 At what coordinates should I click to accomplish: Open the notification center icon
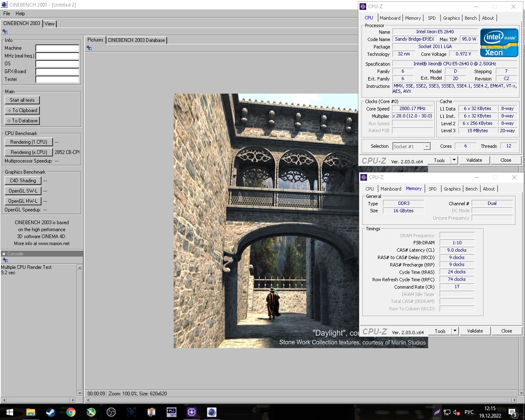click(x=512, y=412)
